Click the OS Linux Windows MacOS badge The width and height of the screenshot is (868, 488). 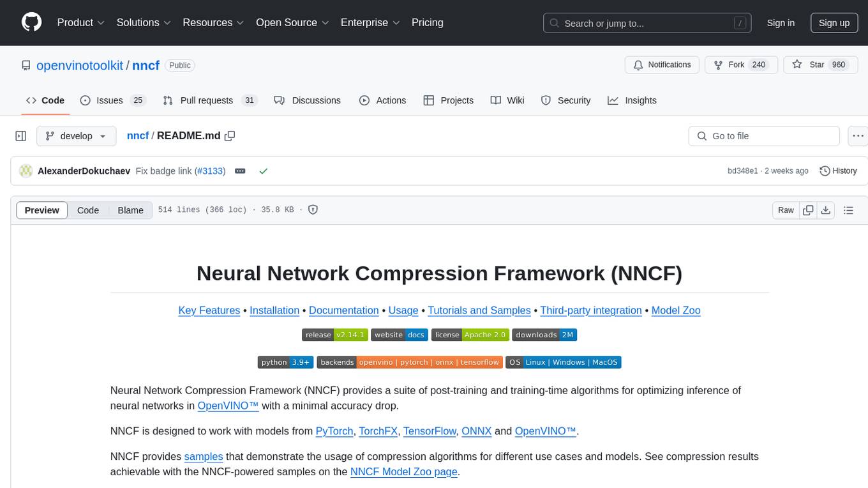pyautogui.click(x=564, y=362)
